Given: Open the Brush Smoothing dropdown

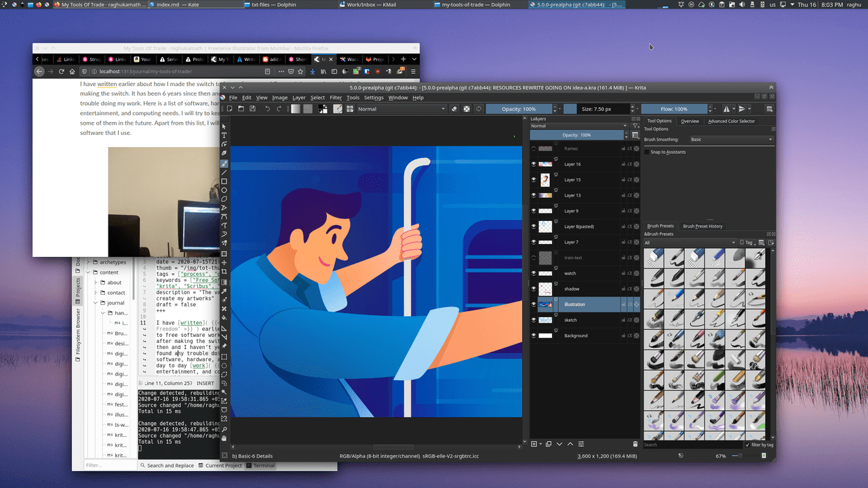Looking at the screenshot, I should pos(731,140).
